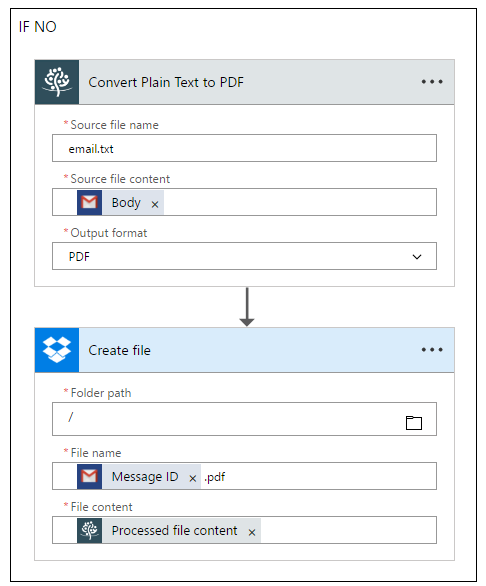486x586 pixels.
Task: Click the Folder path input field
Action: (x=228, y=419)
